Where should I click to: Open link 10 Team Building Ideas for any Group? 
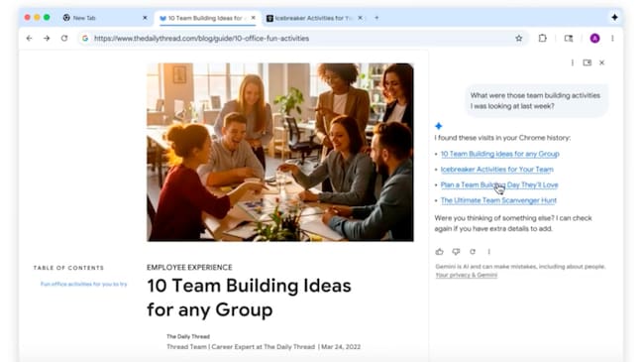[499, 154]
